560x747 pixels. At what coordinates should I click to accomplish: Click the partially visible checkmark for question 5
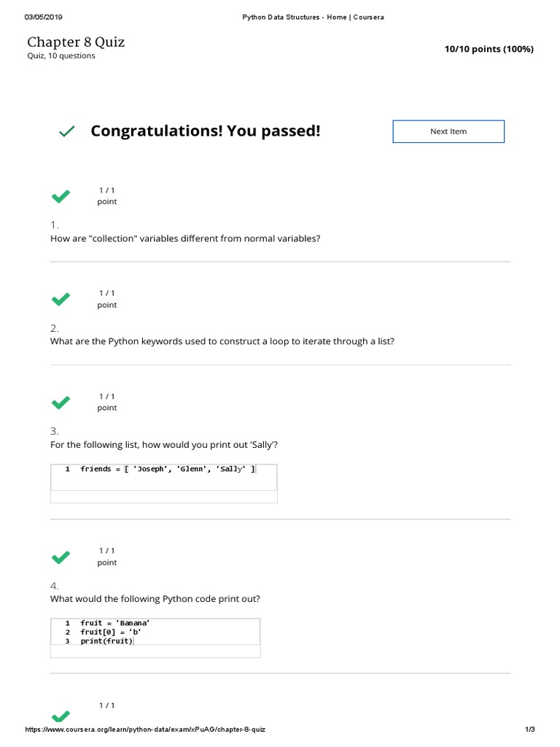tap(61, 715)
